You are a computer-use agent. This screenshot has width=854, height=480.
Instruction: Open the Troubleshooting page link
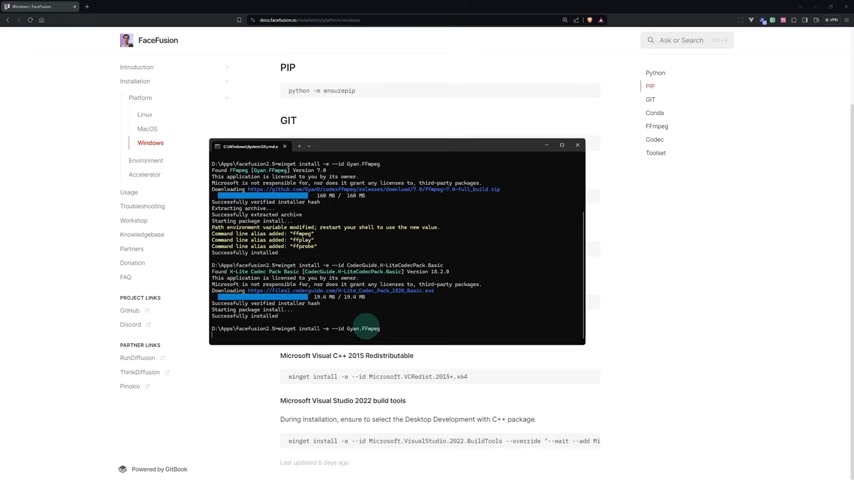point(142,206)
